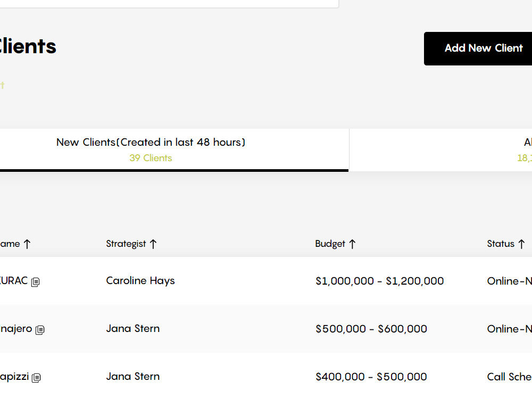Select Jana Stern in $400,000 - $500,000 row

point(132,376)
